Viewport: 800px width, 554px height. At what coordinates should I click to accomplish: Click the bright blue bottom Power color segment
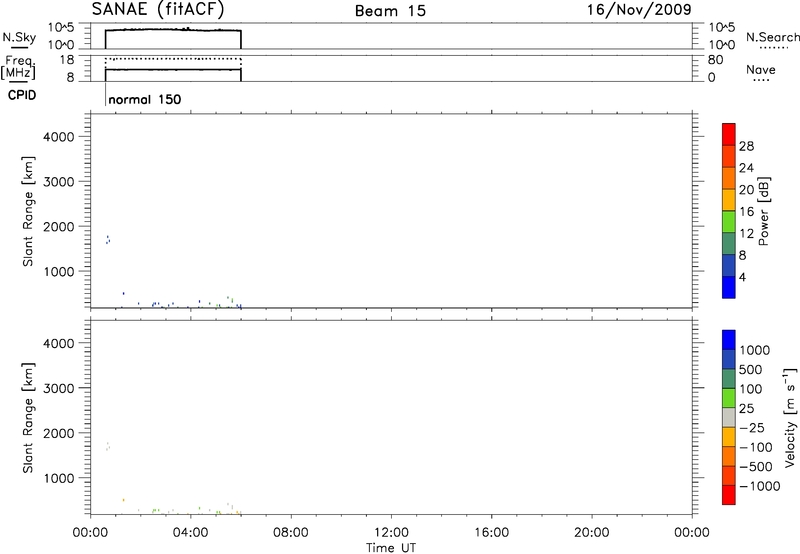click(x=729, y=287)
